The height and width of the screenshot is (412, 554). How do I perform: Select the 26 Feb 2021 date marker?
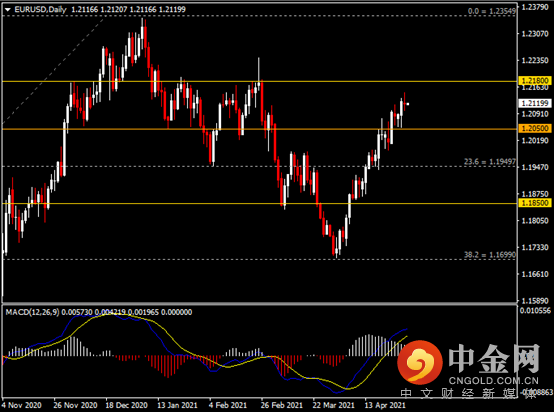(282, 405)
